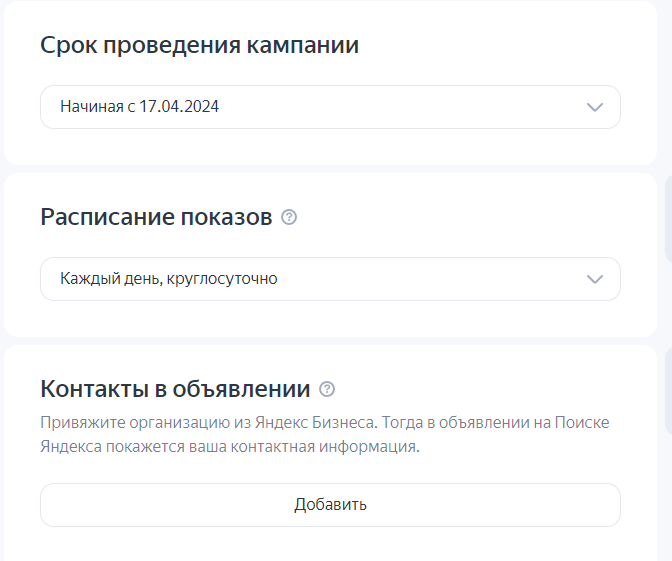Click heading Контакты в объявлении
Image resolution: width=672 pixels, height=561 pixels.
tap(175, 389)
